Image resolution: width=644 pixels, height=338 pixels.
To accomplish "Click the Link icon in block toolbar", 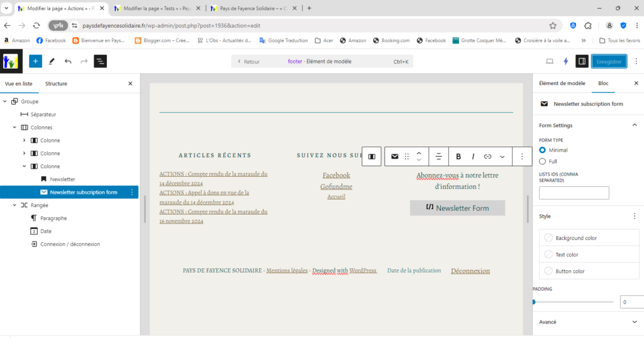I will coord(487,157).
